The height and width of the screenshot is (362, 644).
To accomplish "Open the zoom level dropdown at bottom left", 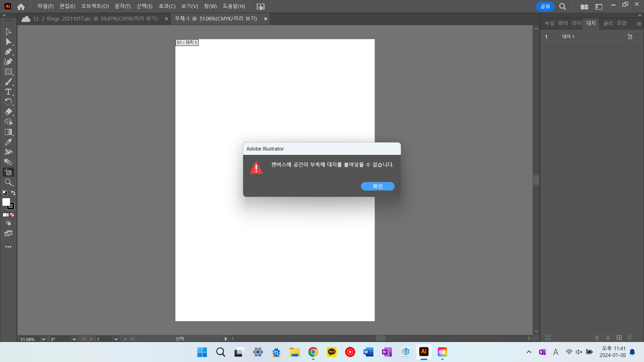I will [x=43, y=339].
